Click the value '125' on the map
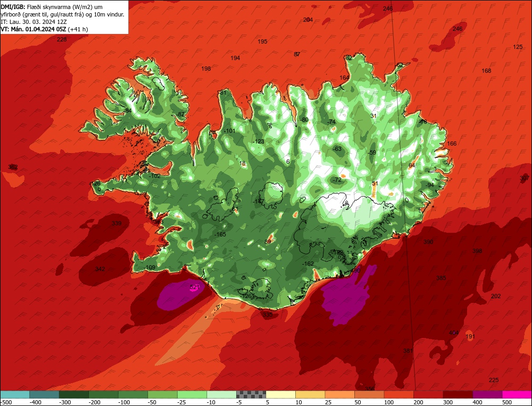 point(518,47)
